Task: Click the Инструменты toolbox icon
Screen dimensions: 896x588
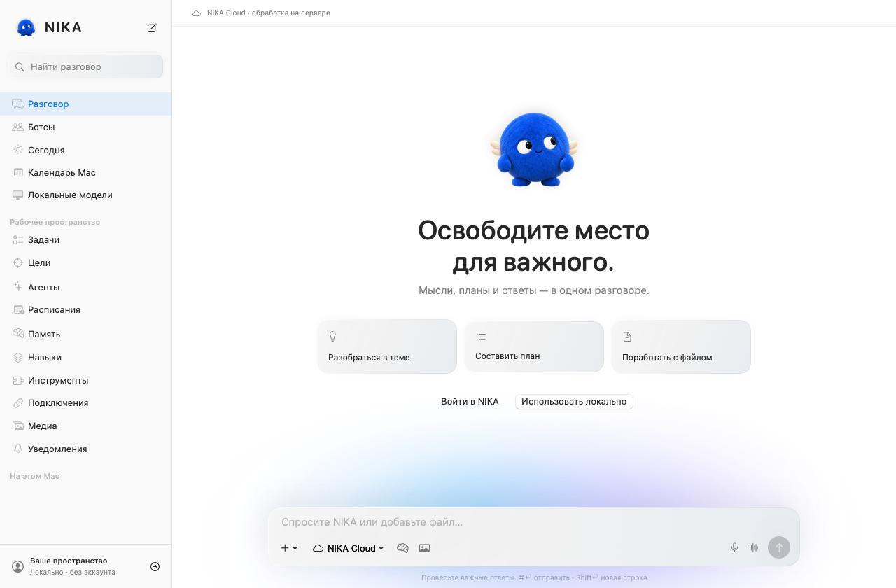Action: [18, 380]
